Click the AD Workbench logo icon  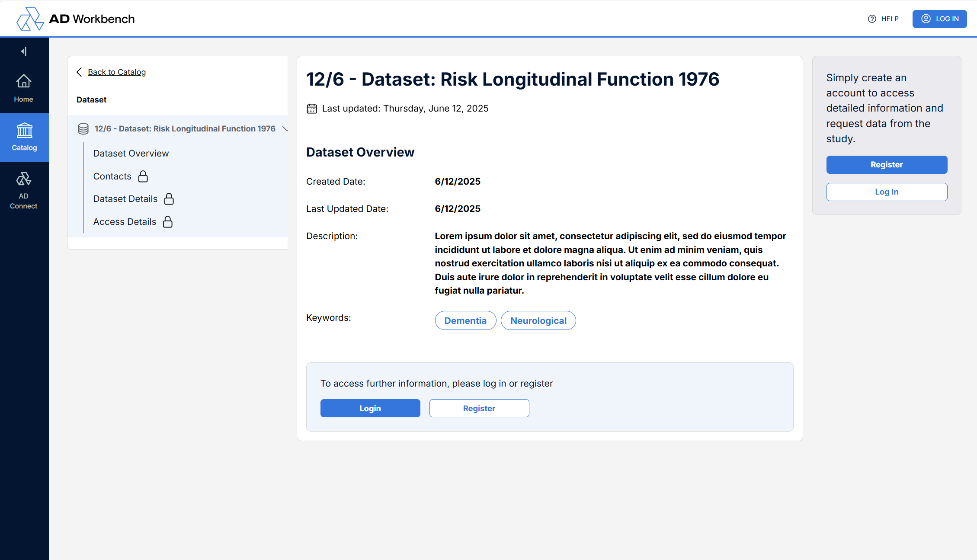pos(30,19)
